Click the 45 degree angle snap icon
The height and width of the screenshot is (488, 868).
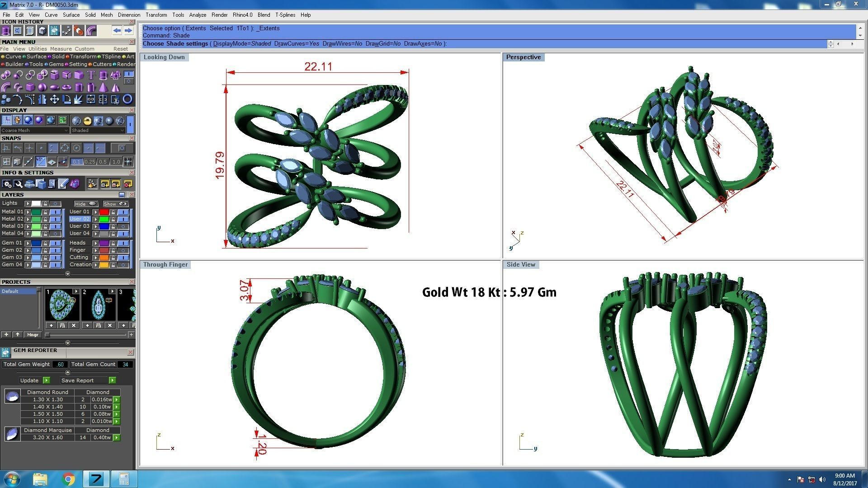[41, 162]
